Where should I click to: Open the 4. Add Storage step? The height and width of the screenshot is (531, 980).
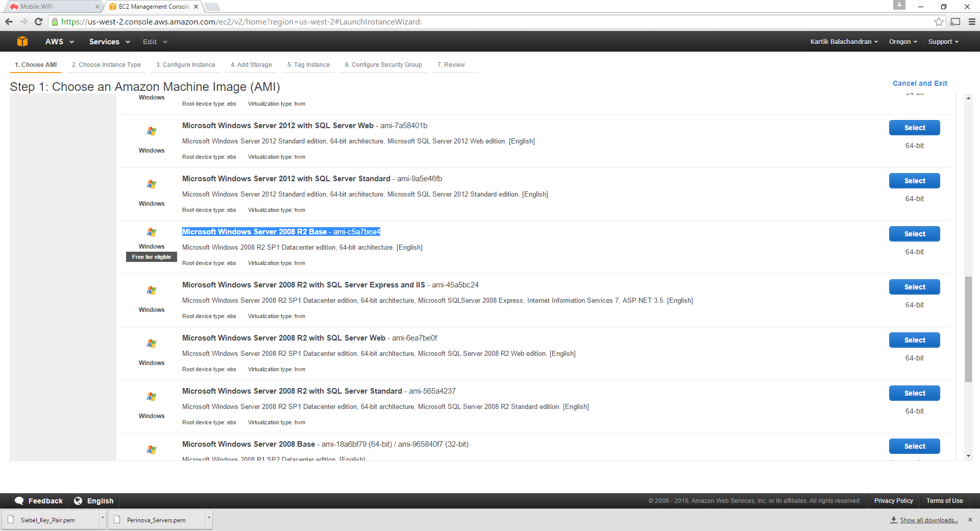pyautogui.click(x=251, y=65)
